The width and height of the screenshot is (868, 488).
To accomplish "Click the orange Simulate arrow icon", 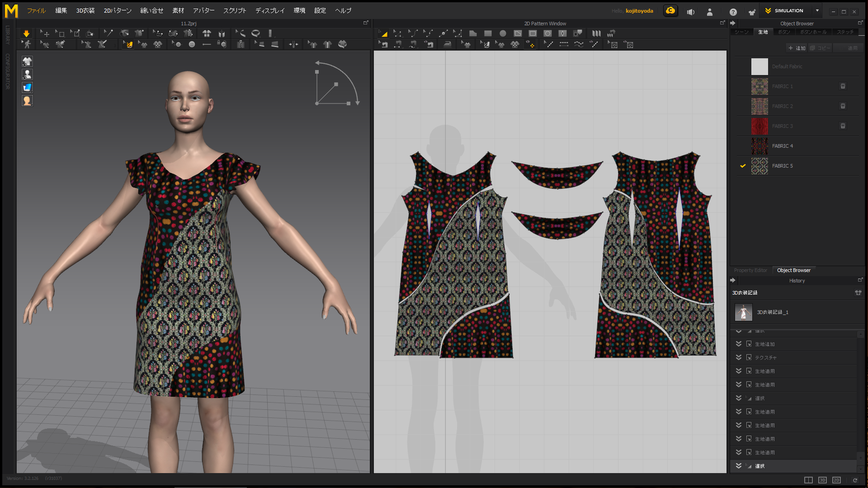I will pos(26,33).
